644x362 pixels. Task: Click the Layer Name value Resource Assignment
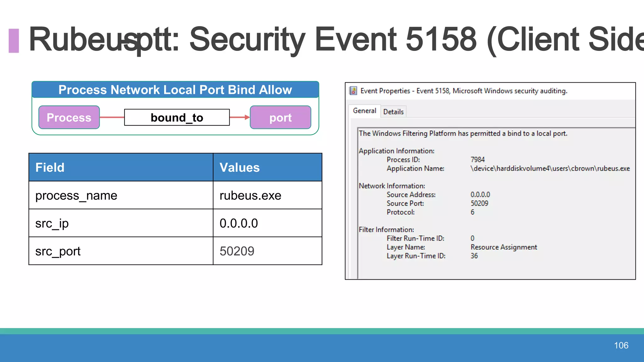[x=504, y=247]
